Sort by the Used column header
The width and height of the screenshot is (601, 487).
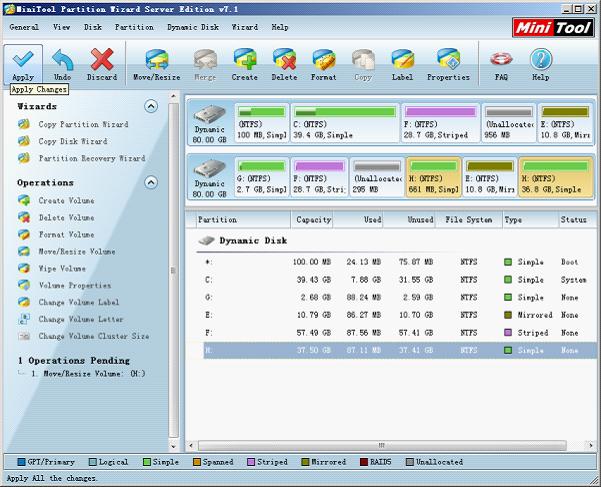358,220
